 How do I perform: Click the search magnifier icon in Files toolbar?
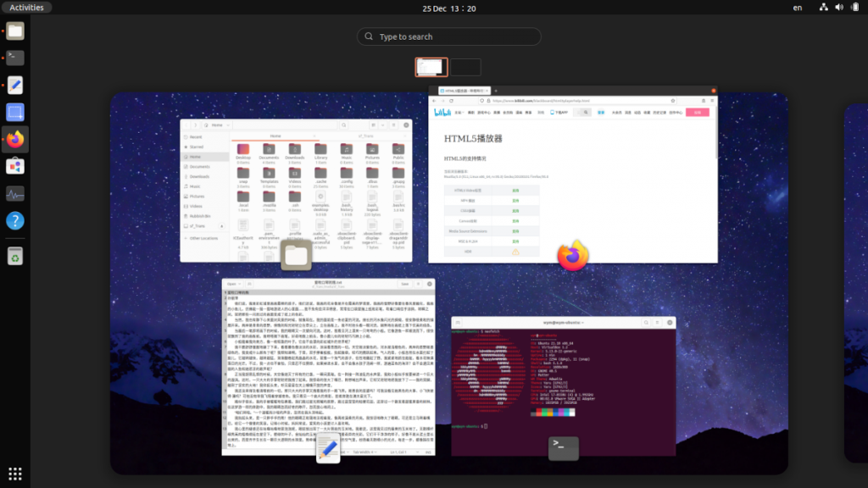(343, 125)
